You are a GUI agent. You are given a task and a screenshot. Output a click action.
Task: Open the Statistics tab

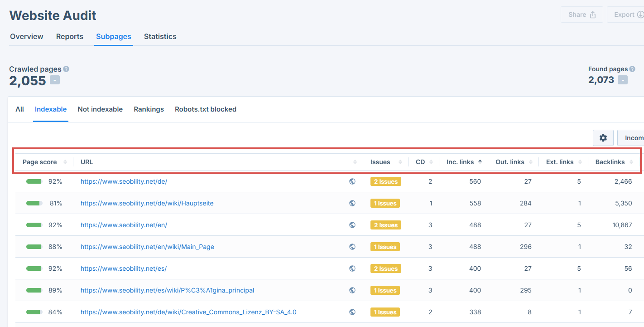[x=160, y=36]
